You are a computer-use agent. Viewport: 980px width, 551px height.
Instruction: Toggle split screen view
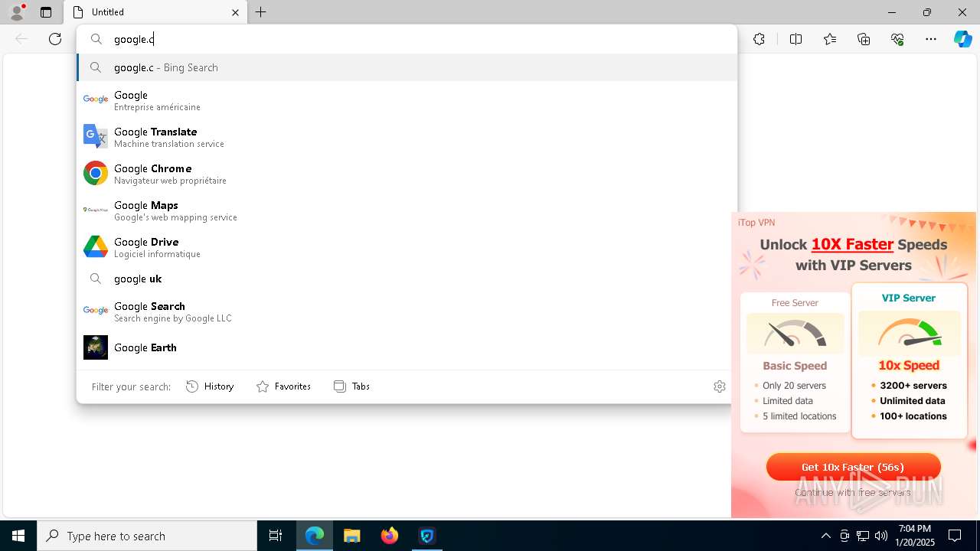pos(795,39)
